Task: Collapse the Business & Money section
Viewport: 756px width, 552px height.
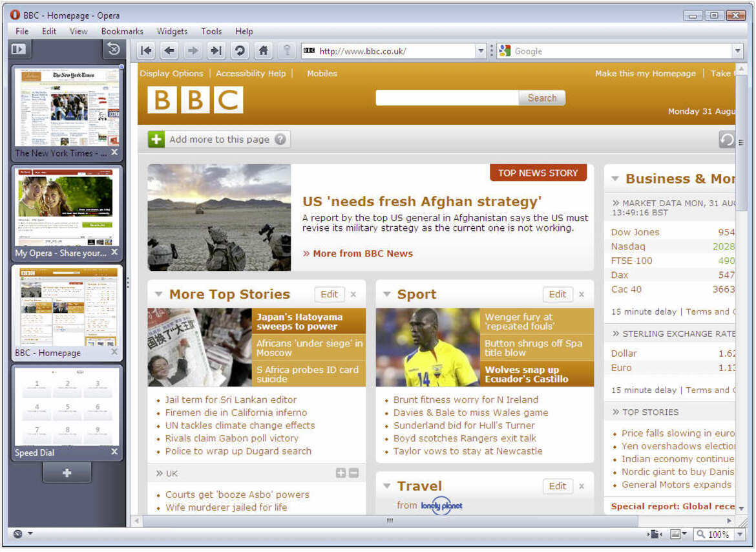Action: (x=614, y=179)
